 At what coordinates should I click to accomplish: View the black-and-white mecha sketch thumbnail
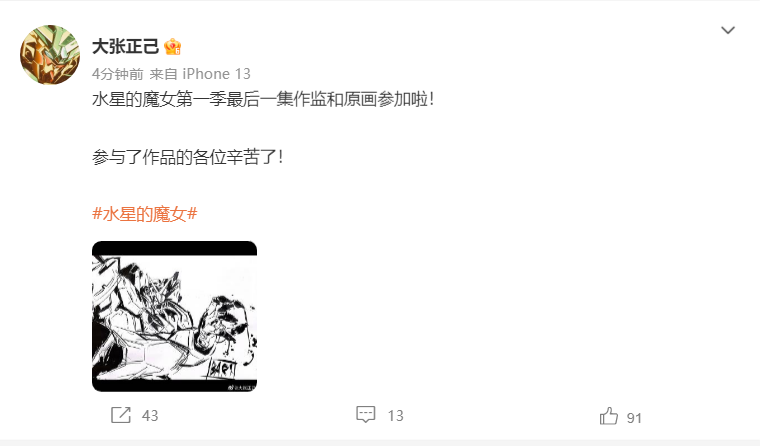tap(174, 316)
